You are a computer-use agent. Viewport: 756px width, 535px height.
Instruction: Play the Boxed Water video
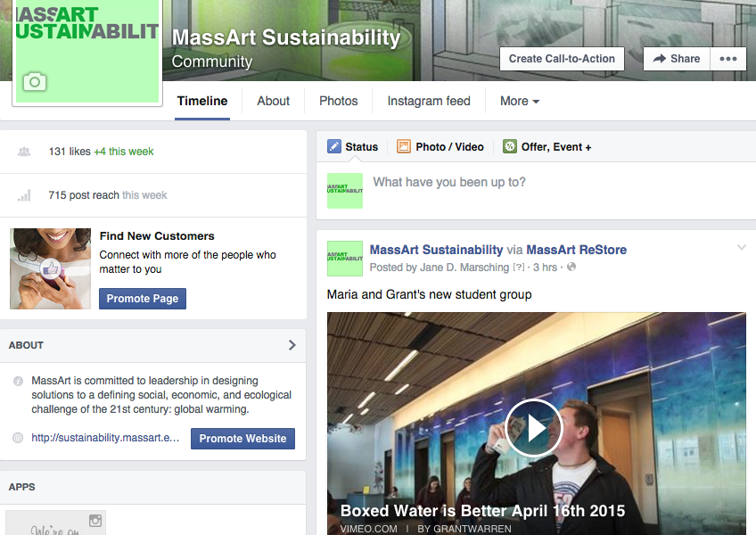(534, 428)
